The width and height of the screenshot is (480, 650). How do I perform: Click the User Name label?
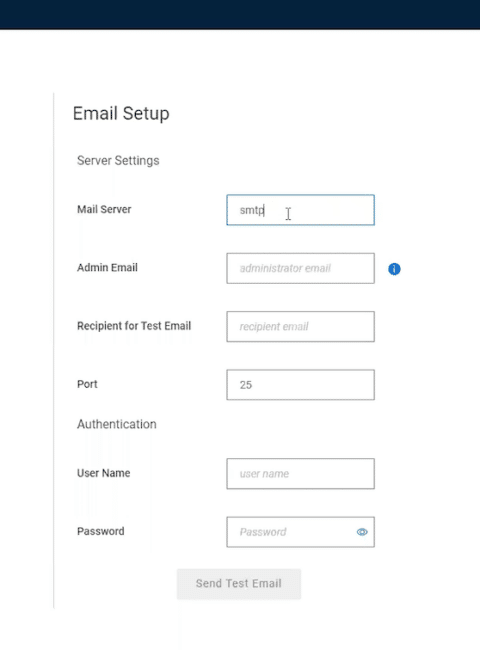104,473
